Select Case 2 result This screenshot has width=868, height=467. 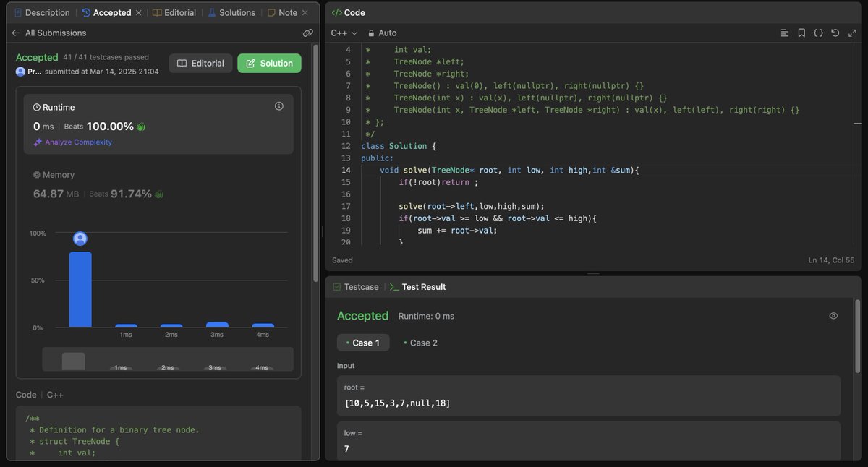[420, 343]
